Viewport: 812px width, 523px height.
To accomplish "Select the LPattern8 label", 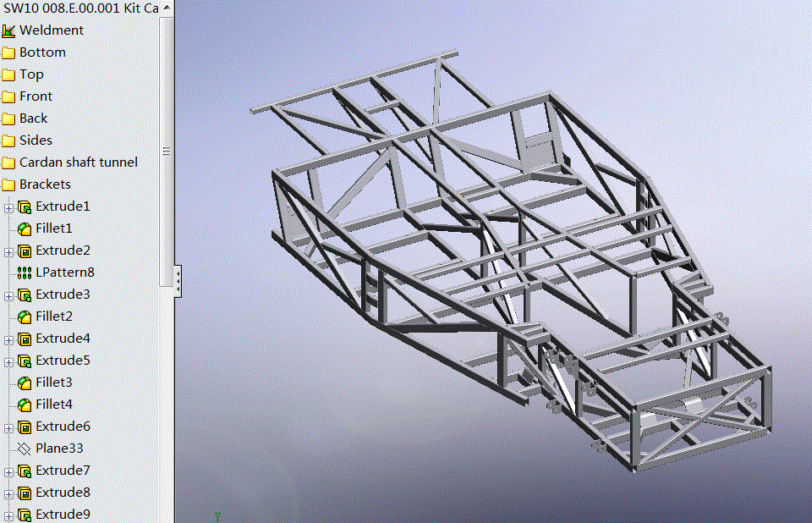I will click(65, 273).
